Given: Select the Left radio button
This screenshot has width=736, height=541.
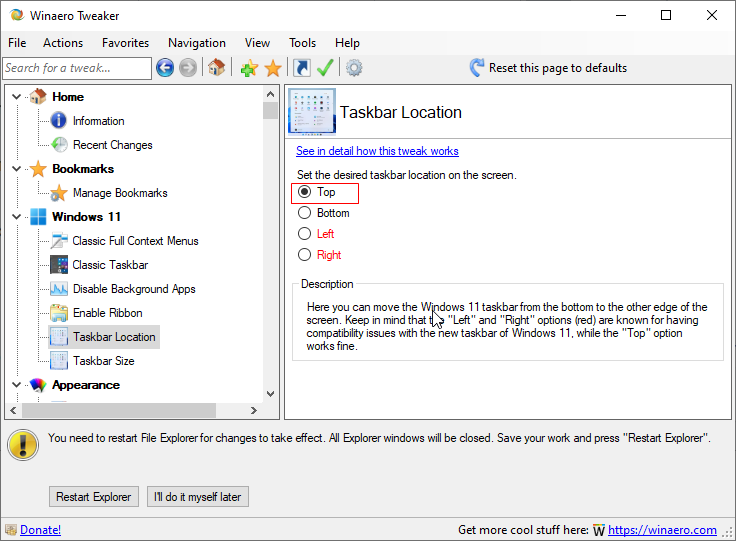Looking at the screenshot, I should pyautogui.click(x=305, y=234).
